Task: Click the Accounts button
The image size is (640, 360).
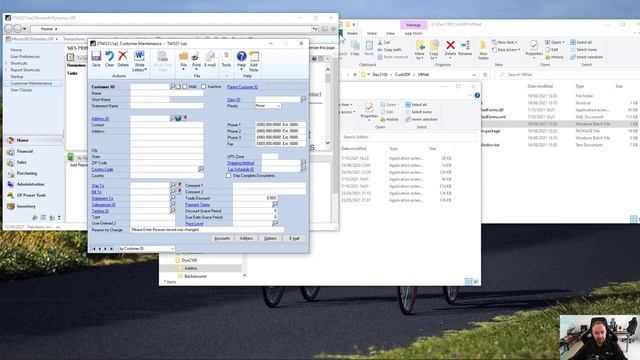Action: click(x=222, y=238)
